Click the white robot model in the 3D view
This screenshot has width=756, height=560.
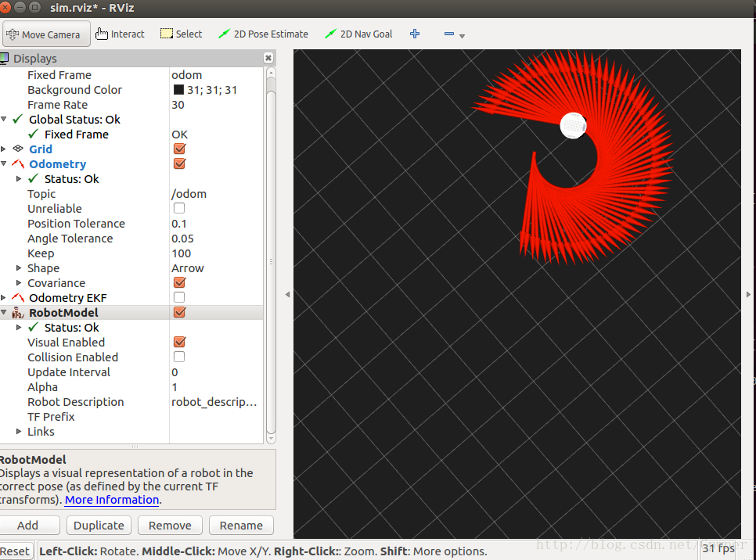point(574,125)
